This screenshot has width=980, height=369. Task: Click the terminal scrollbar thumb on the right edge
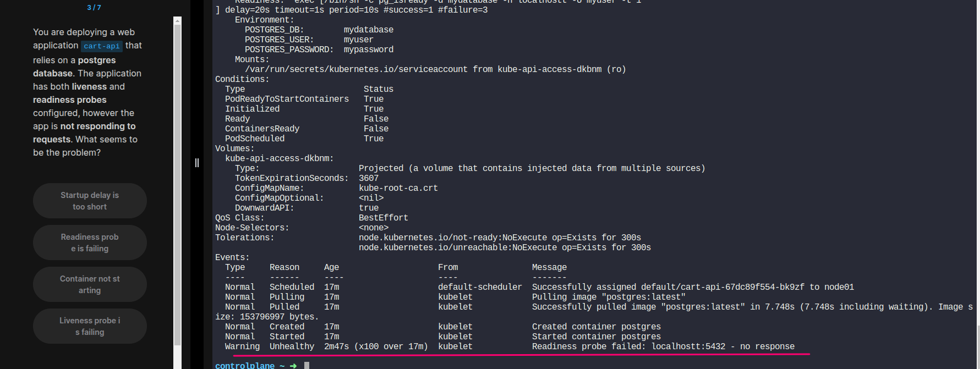click(978, 346)
